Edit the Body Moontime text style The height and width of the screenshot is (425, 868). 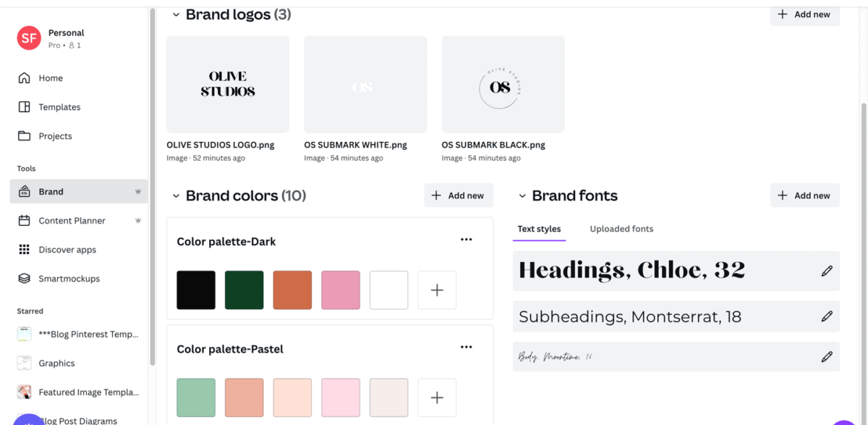(827, 357)
